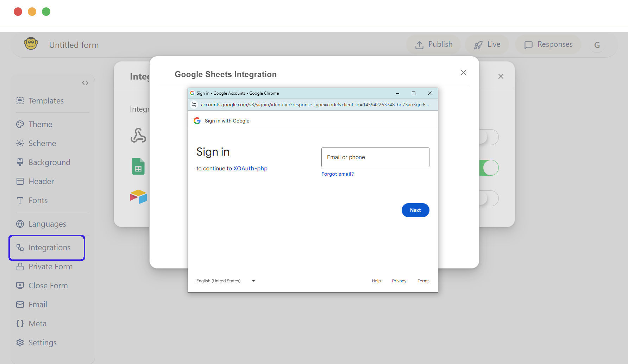The height and width of the screenshot is (364, 628).
Task: Close the Google Sheets Integration dialog
Action: pos(464,73)
